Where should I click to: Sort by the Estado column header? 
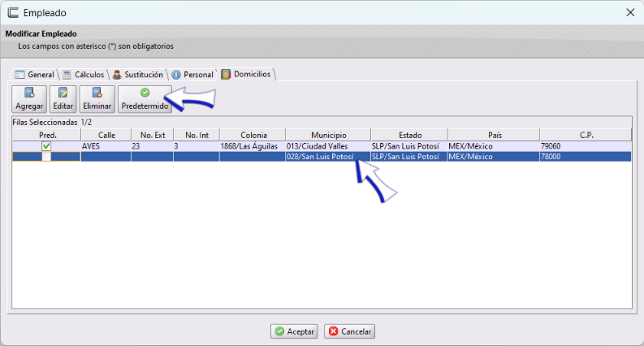click(x=409, y=135)
